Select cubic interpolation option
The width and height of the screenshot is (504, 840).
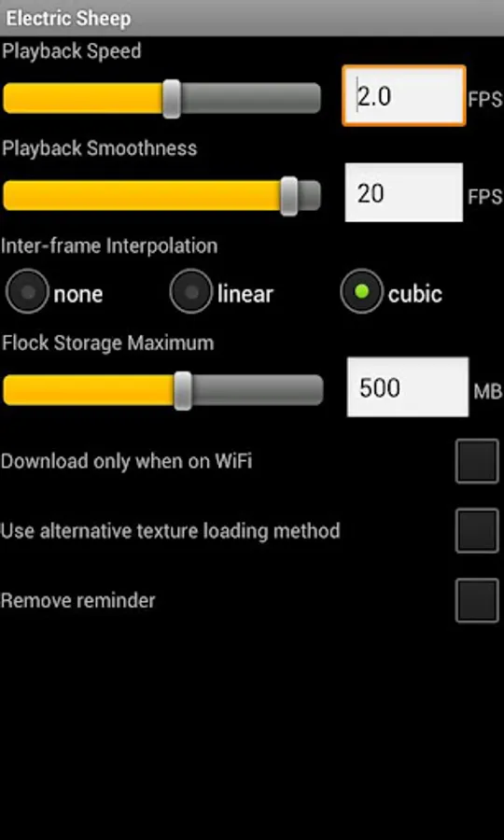[362, 291]
